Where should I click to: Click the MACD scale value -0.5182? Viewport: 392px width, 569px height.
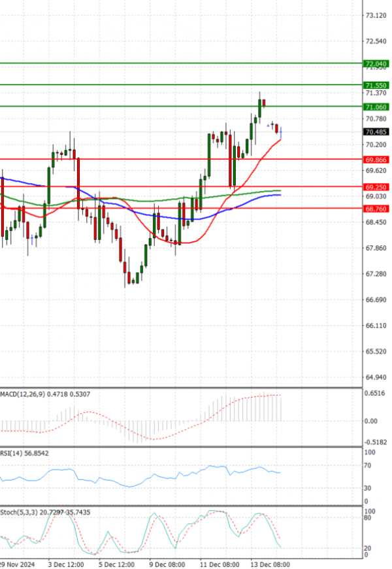tap(375, 442)
